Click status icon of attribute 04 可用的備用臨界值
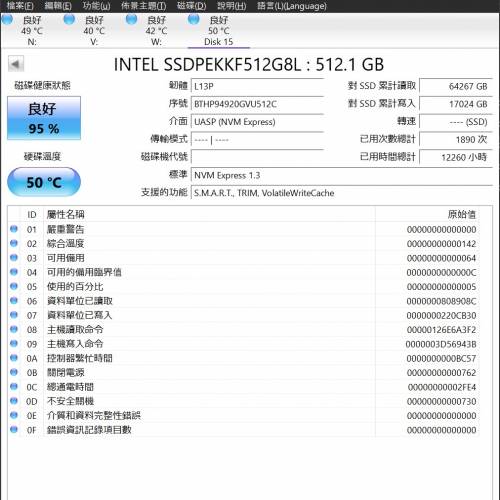 (x=14, y=272)
